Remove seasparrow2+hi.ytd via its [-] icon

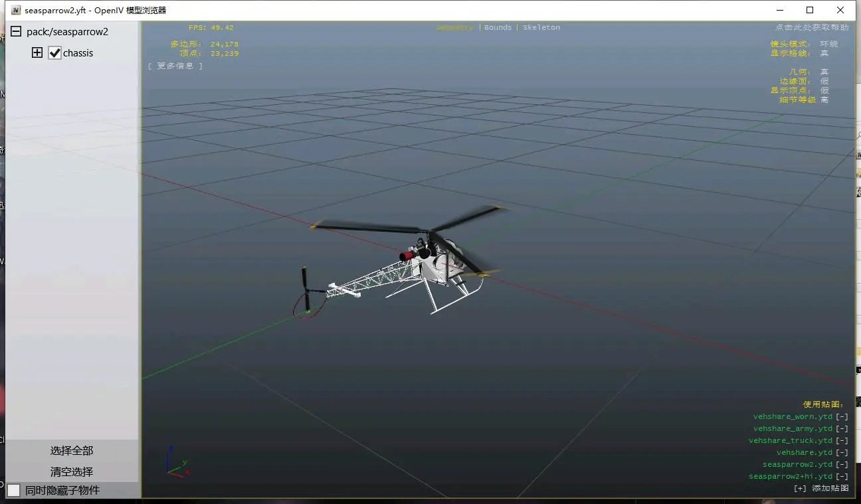coord(842,477)
